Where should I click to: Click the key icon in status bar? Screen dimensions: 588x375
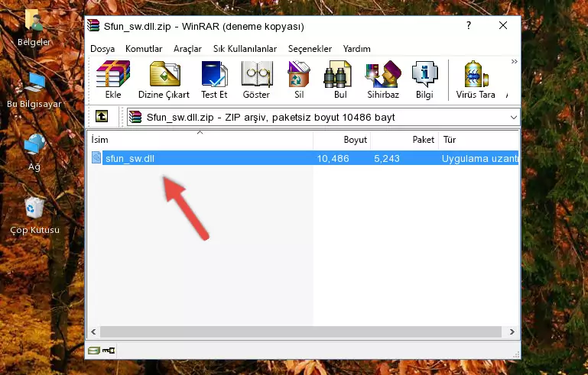[109, 351]
